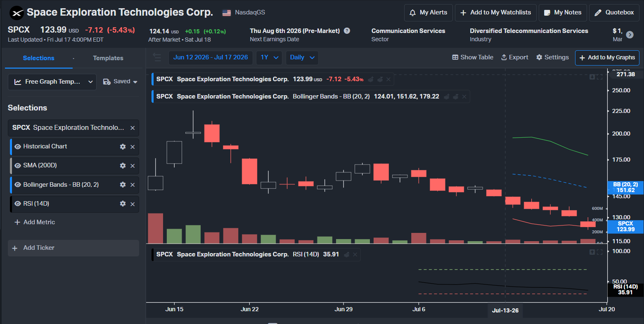Image resolution: width=644 pixels, height=324 pixels.
Task: Click collapse sidebar icon beside date range
Action: coord(157,57)
